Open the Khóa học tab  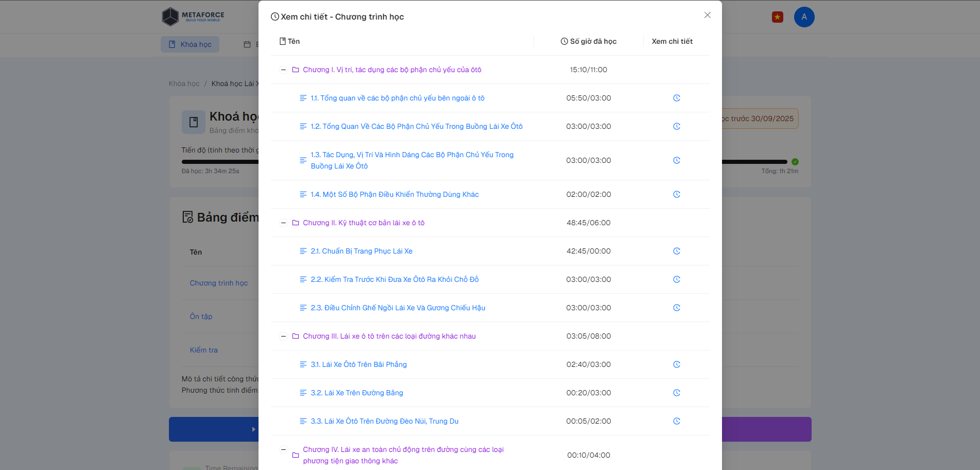[190, 44]
